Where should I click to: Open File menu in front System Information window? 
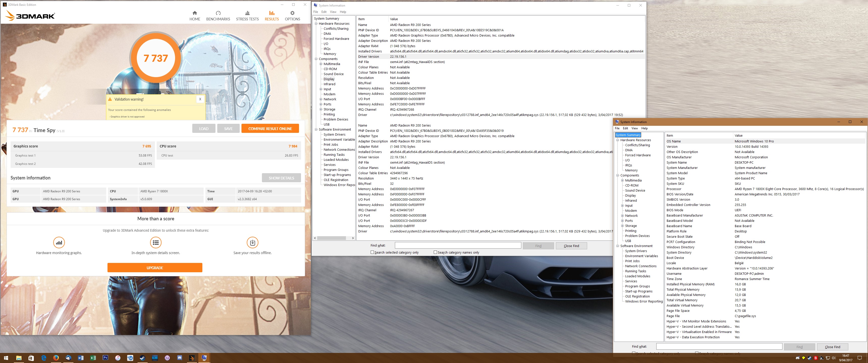617,128
